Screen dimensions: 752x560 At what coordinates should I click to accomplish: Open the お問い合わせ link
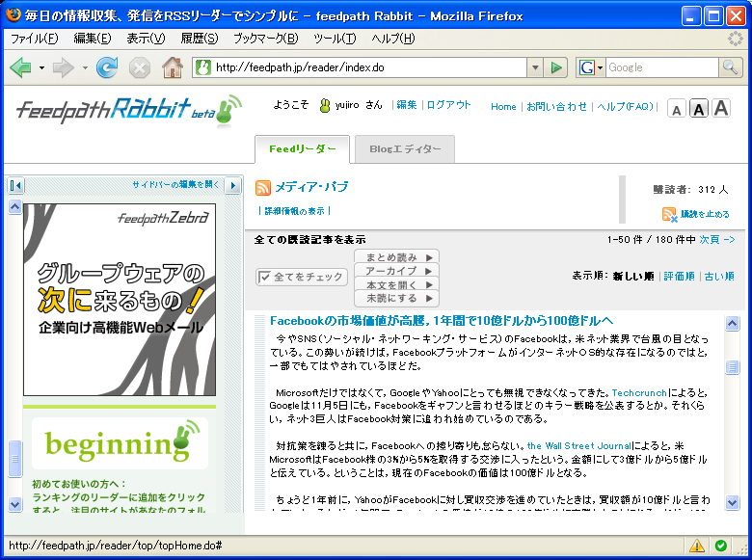pos(557,106)
